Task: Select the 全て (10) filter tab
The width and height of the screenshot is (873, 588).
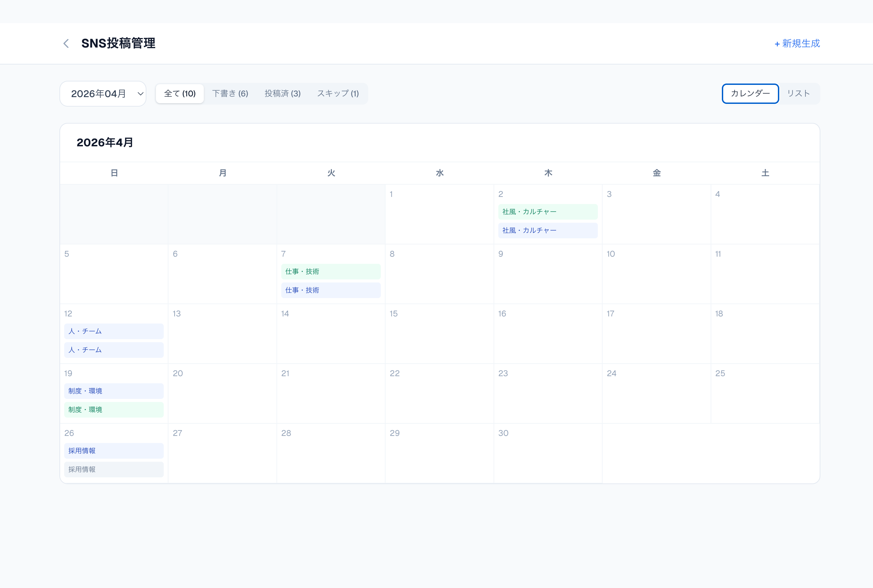Action: point(180,93)
